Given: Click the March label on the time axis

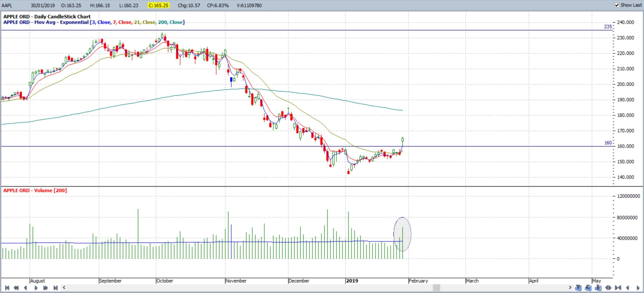Looking at the screenshot, I should [472, 281].
